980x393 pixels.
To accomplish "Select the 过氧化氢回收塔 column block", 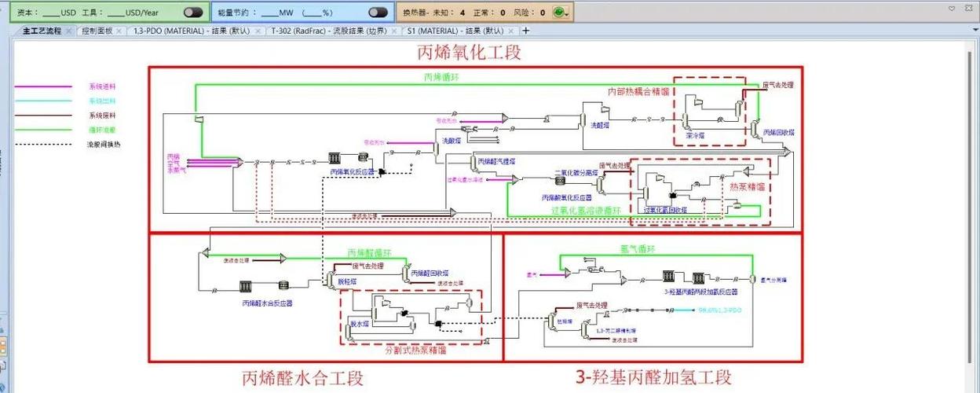I will pos(645,195).
